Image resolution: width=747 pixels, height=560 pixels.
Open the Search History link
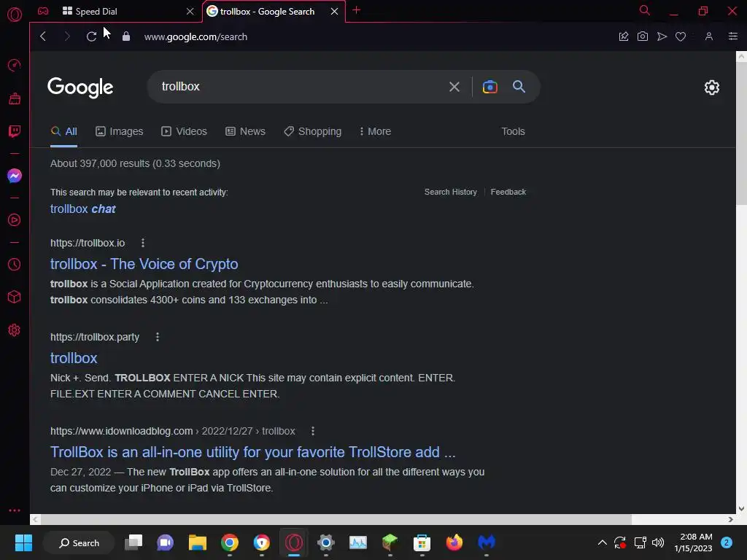pos(450,192)
